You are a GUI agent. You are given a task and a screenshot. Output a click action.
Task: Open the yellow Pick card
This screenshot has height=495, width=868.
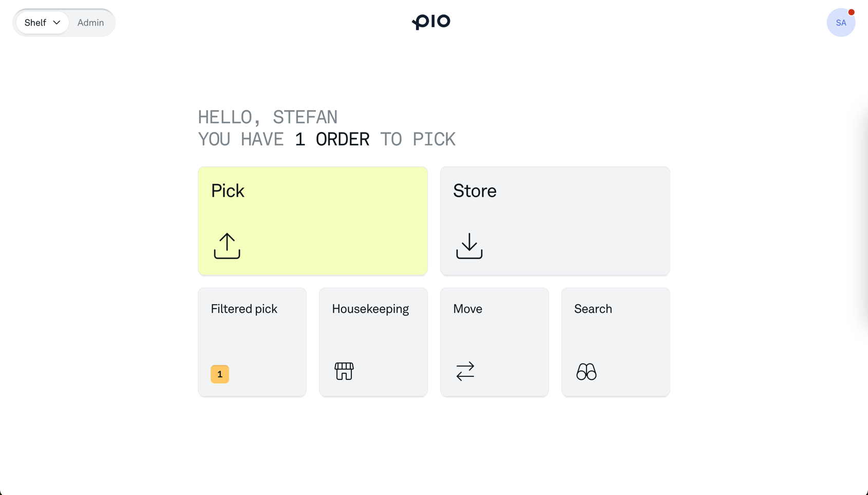tap(312, 221)
